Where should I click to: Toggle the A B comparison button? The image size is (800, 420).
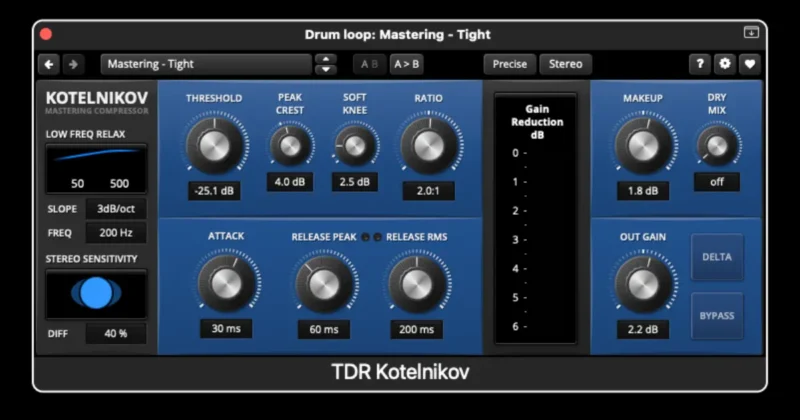click(x=369, y=64)
